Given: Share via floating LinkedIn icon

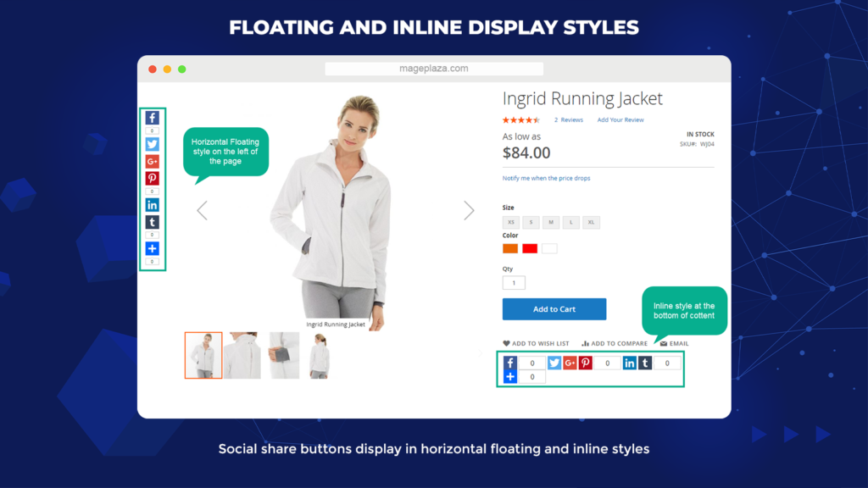Looking at the screenshot, I should click(153, 205).
